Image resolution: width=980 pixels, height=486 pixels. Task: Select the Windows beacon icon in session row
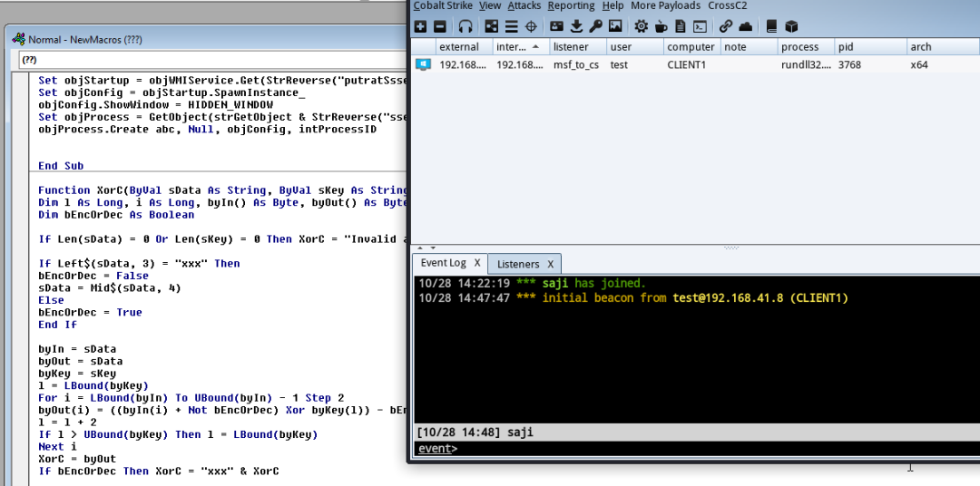point(423,64)
